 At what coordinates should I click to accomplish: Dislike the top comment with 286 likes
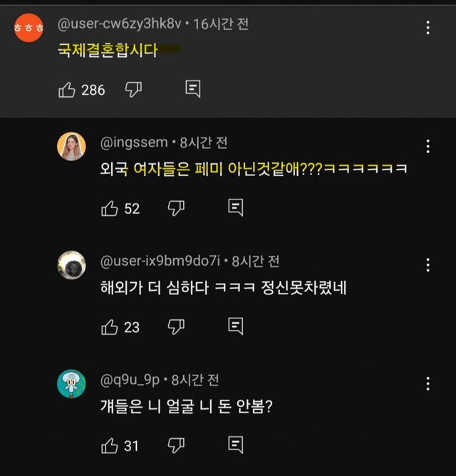(x=133, y=89)
